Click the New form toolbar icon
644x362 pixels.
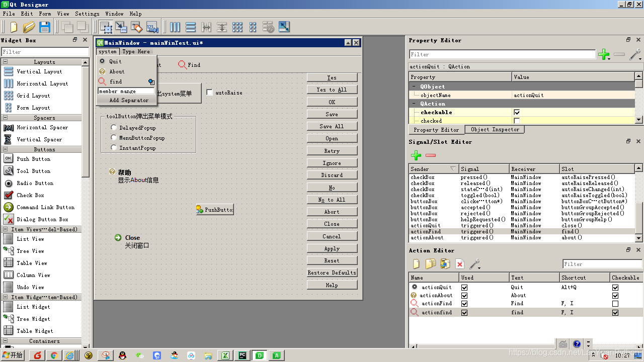coord(14,27)
